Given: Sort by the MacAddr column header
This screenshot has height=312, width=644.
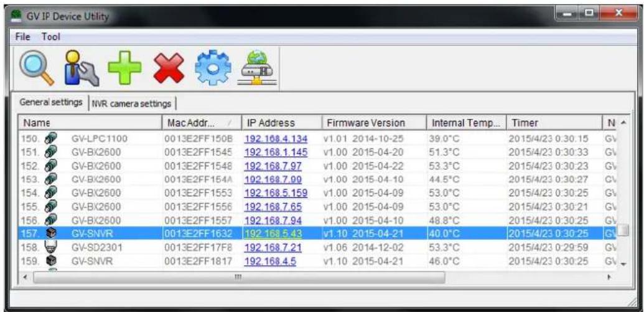Looking at the screenshot, I should click(x=202, y=123).
